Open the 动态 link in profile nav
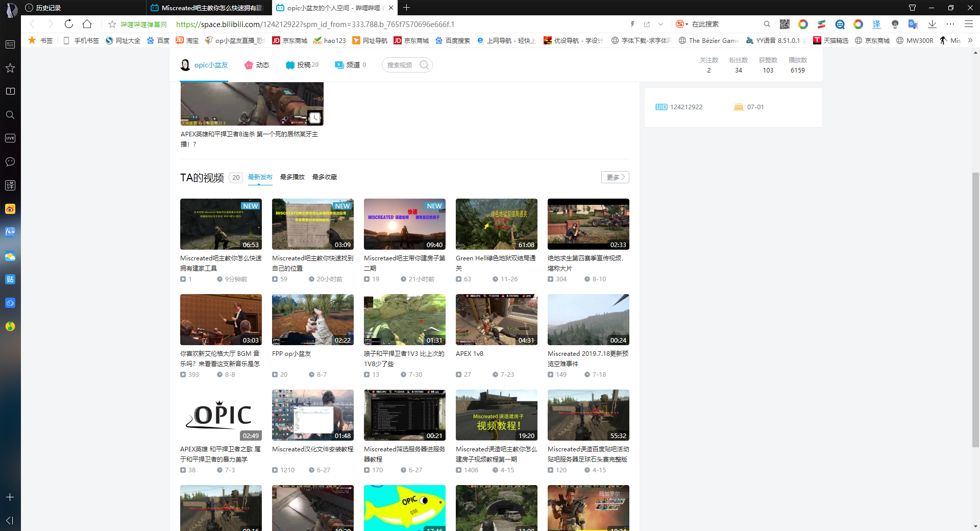The image size is (980, 531). (x=257, y=65)
